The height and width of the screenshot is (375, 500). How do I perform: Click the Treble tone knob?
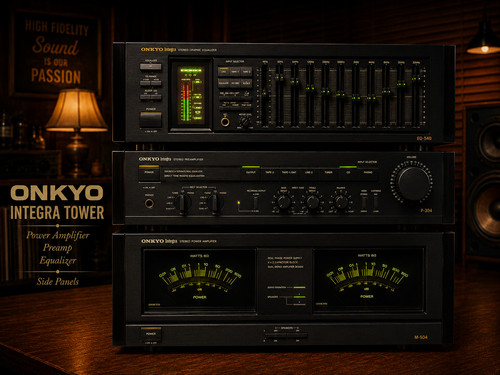coord(313,202)
